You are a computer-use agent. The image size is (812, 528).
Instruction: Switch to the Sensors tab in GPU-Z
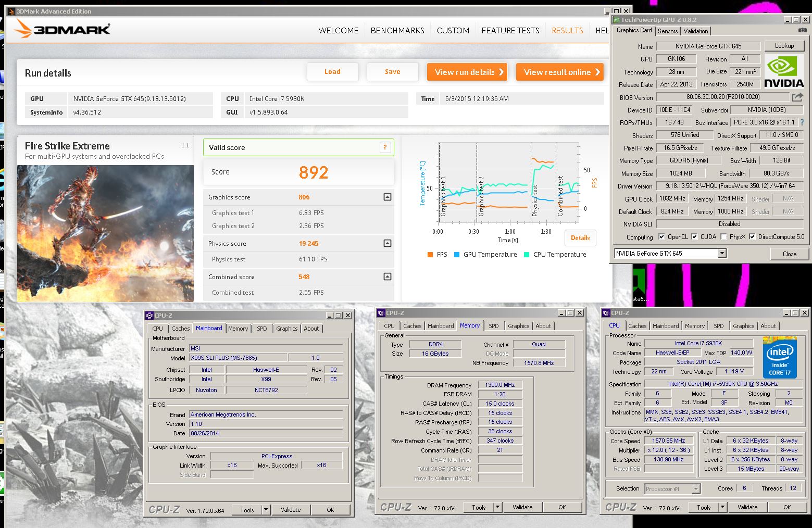coord(668,31)
